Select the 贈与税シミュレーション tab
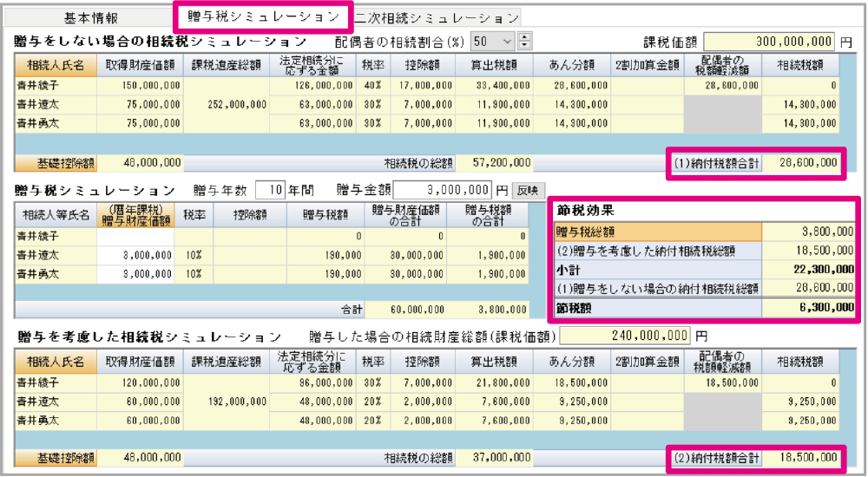 click(264, 16)
